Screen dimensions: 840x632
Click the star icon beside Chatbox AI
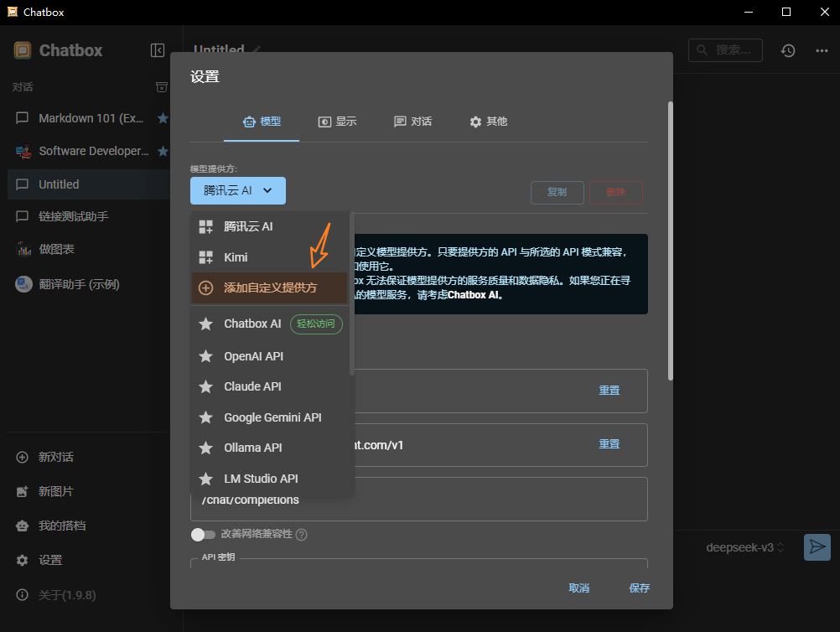click(x=205, y=324)
